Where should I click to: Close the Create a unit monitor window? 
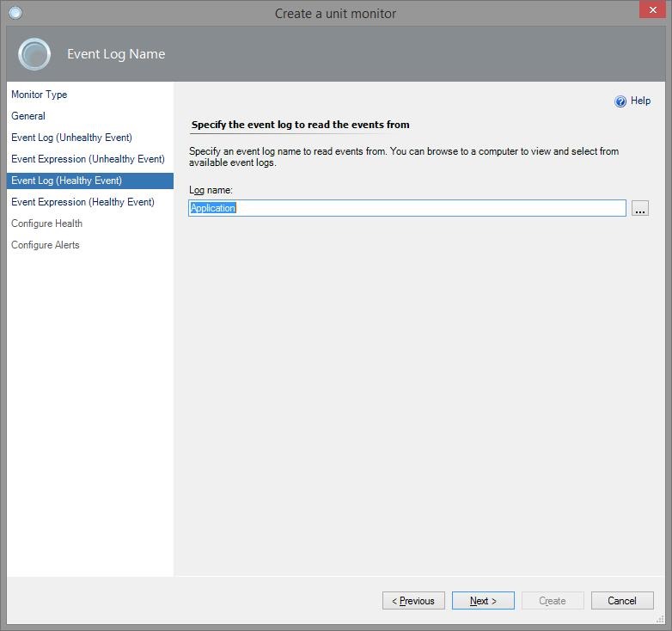651,11
